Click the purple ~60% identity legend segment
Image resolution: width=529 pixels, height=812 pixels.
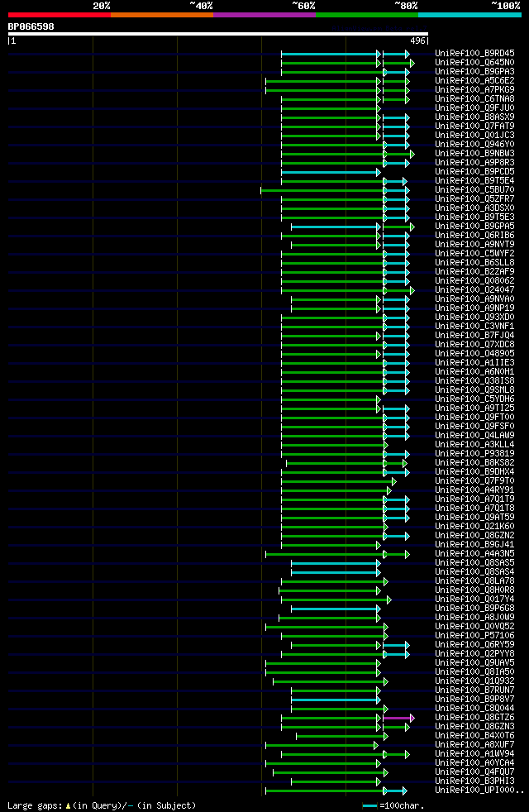point(264,15)
